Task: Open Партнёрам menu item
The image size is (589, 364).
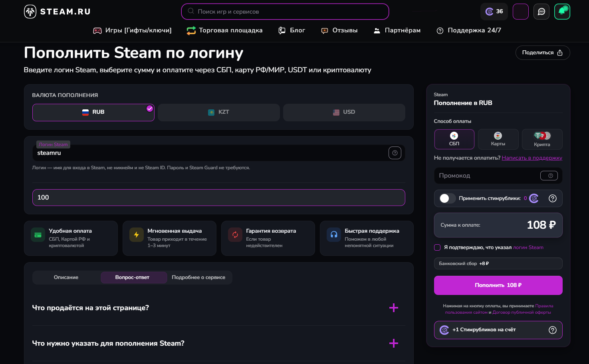Action: click(x=397, y=30)
